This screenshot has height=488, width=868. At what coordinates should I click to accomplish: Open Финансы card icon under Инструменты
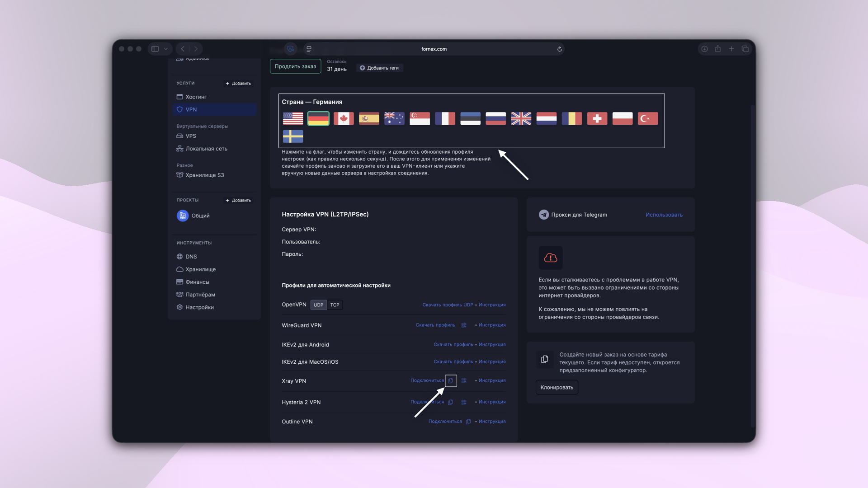(179, 282)
